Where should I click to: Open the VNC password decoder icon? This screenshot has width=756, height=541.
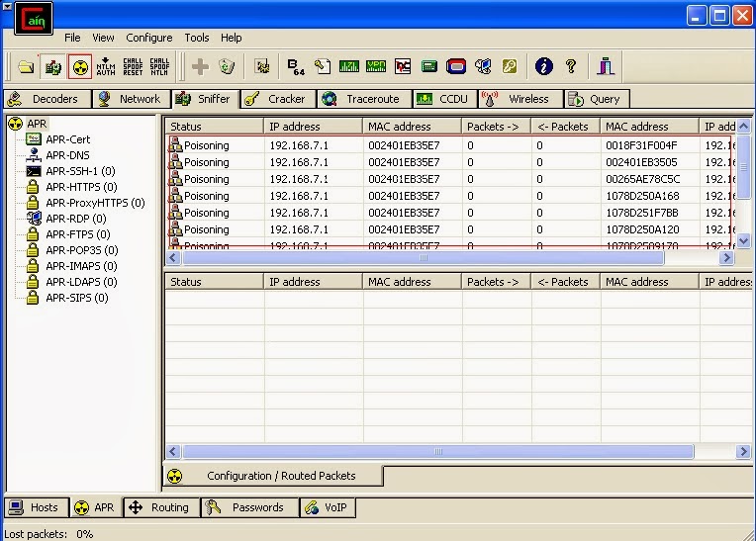point(403,66)
